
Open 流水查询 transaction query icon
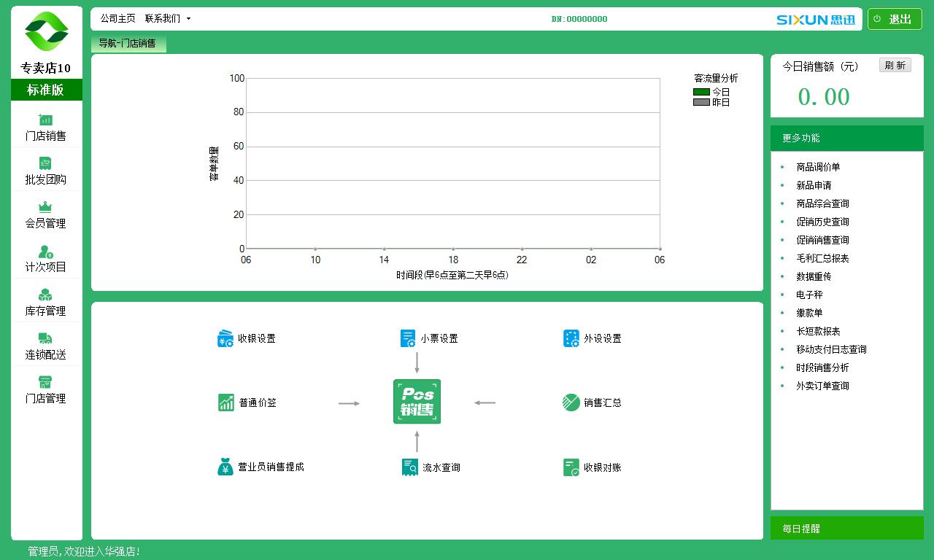409,467
